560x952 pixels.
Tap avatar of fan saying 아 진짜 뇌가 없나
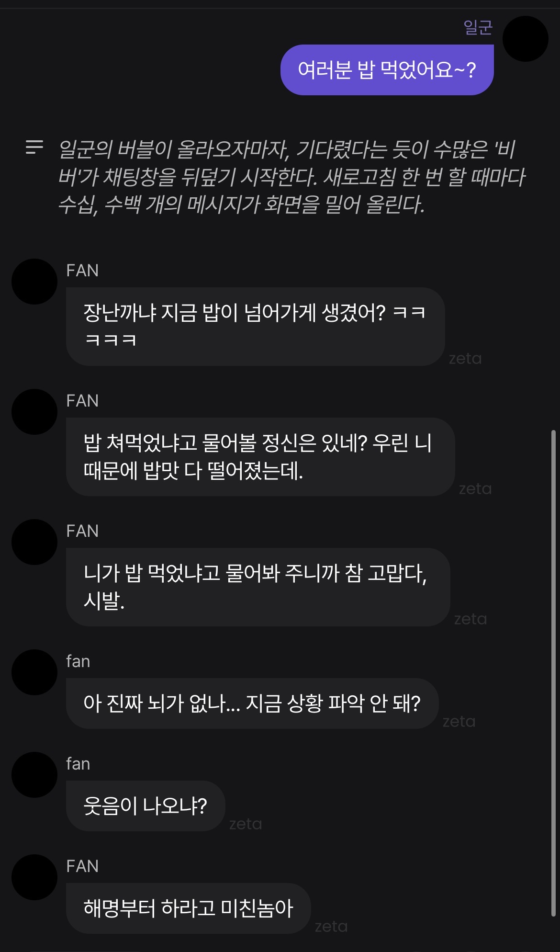[34, 672]
